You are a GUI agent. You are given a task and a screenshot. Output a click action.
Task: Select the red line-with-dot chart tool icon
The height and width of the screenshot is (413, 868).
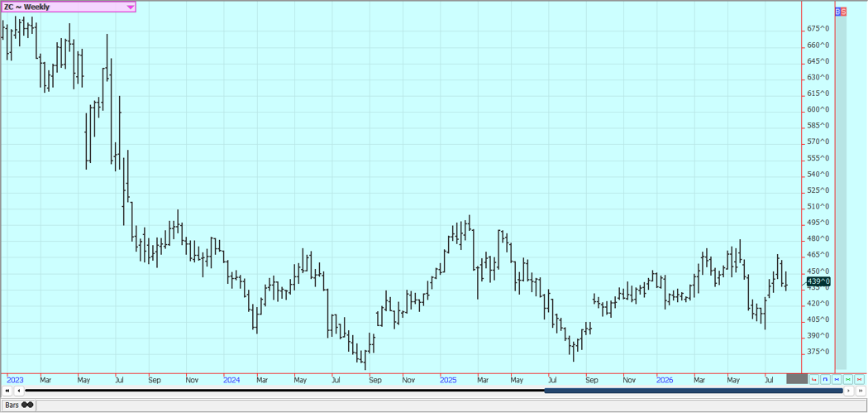tap(813, 379)
